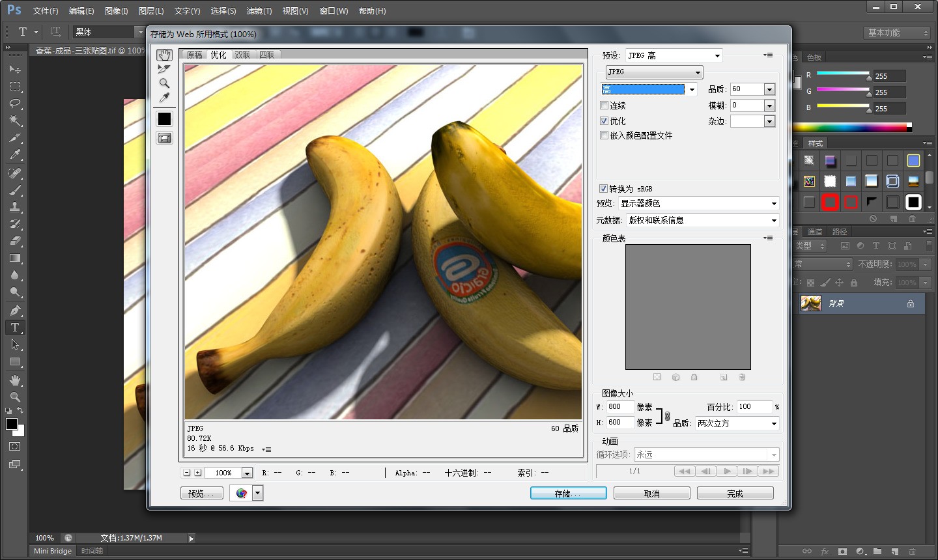Open the 滤镜(T) menu
The height and width of the screenshot is (560, 938).
(259, 11)
